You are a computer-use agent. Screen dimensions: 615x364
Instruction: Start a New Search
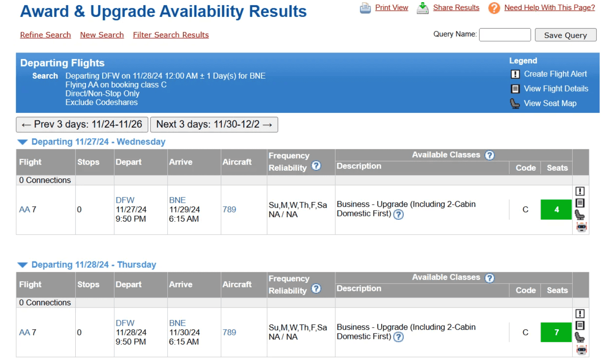102,35
